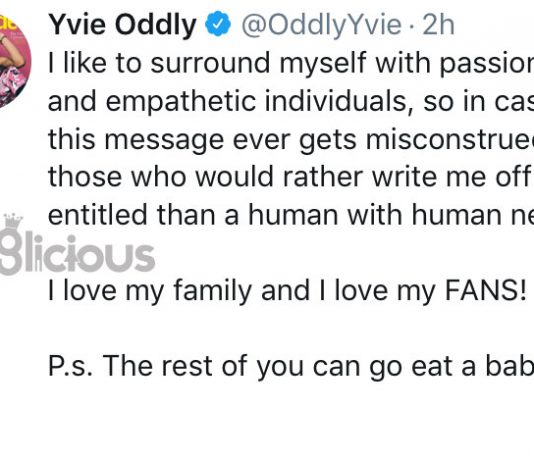Screen dimensions: 534x462
Task: Open the Yvie Oddly display name
Action: [x=123, y=25]
